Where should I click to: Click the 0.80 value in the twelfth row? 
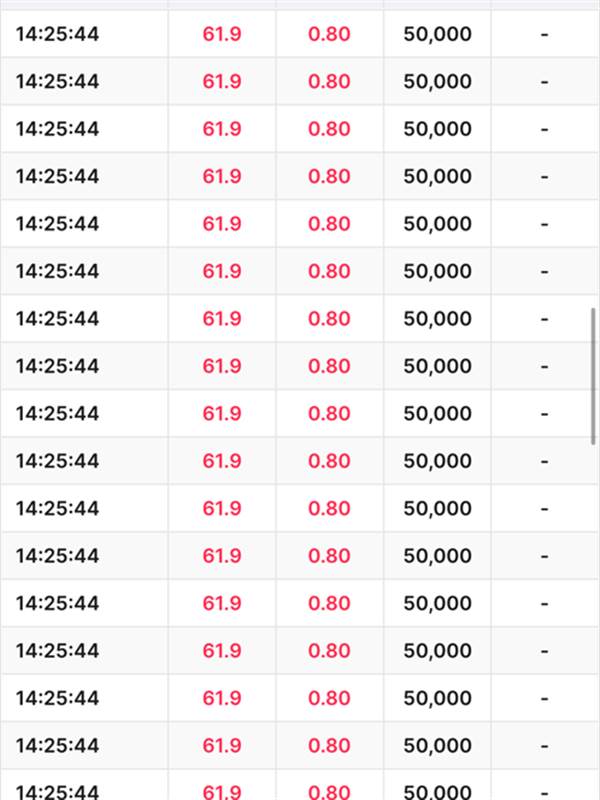tap(329, 556)
